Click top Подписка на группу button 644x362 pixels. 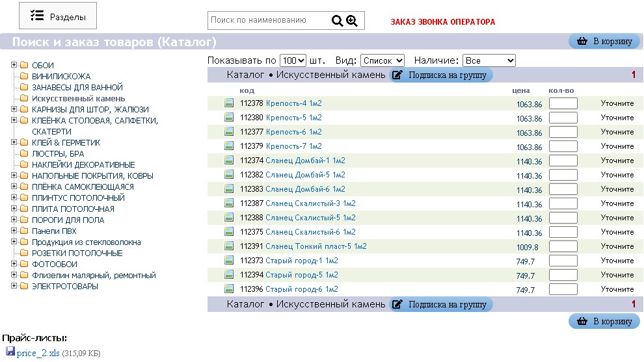(441, 75)
